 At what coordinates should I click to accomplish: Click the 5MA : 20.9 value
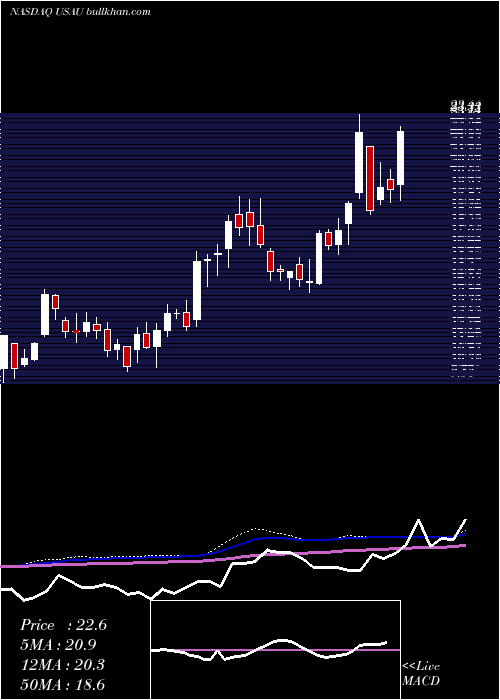pyautogui.click(x=58, y=645)
